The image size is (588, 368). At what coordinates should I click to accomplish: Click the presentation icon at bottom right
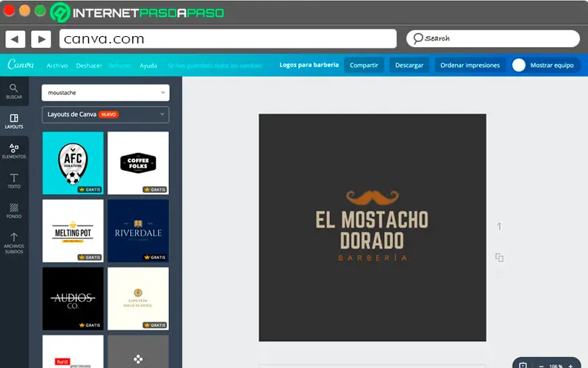[523, 364]
